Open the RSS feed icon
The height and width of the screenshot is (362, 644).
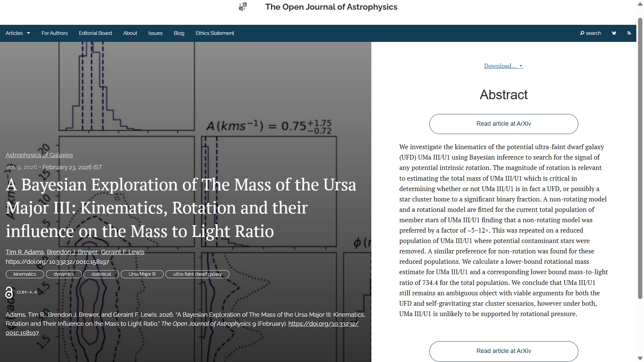point(629,33)
